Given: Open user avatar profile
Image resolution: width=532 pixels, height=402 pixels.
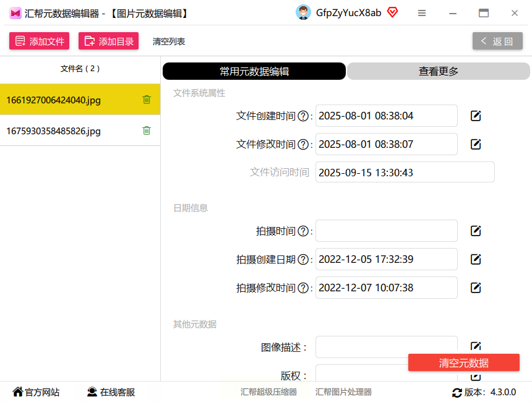Looking at the screenshot, I should [x=303, y=12].
